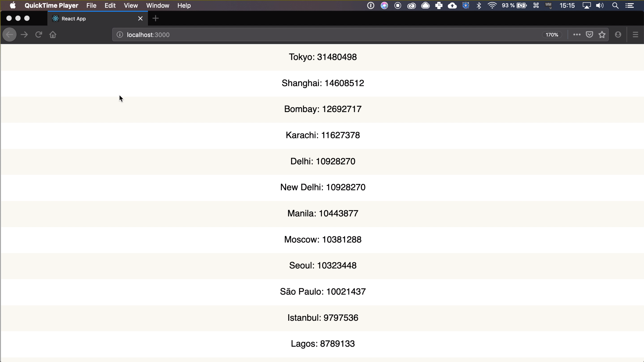
Task: Click the Delhi: 10928270 row
Action: (x=322, y=162)
